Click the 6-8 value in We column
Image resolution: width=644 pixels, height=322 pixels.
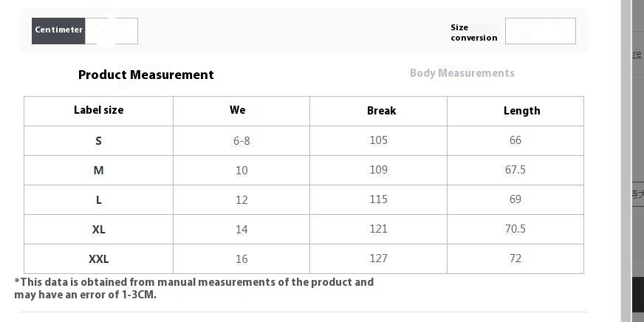tap(241, 141)
